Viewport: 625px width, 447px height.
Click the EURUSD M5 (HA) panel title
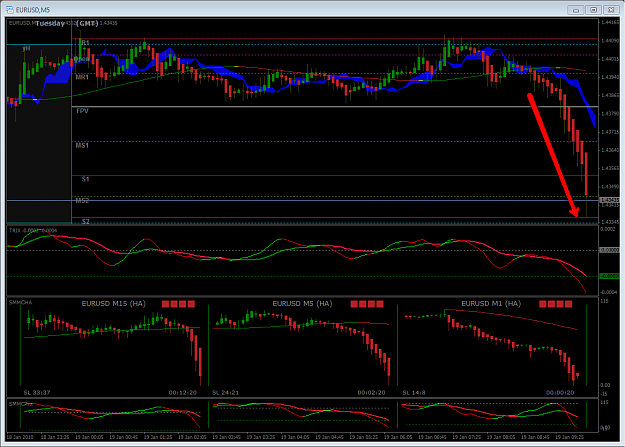tap(302, 303)
